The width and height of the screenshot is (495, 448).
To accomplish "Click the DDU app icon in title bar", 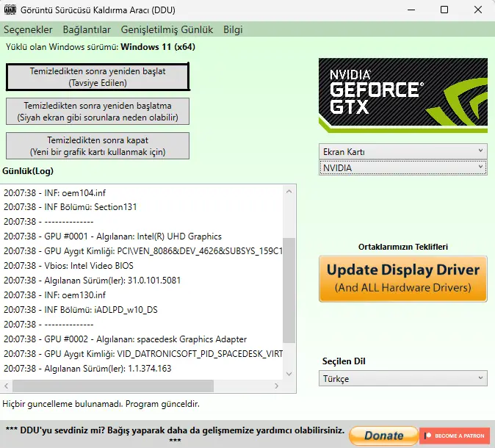I will tap(10, 10).
